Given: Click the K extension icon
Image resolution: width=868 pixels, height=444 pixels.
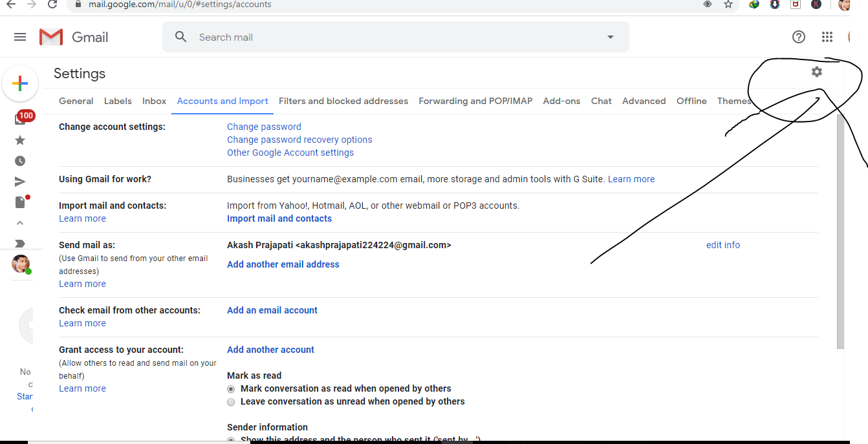Looking at the screenshot, I should (816, 4).
